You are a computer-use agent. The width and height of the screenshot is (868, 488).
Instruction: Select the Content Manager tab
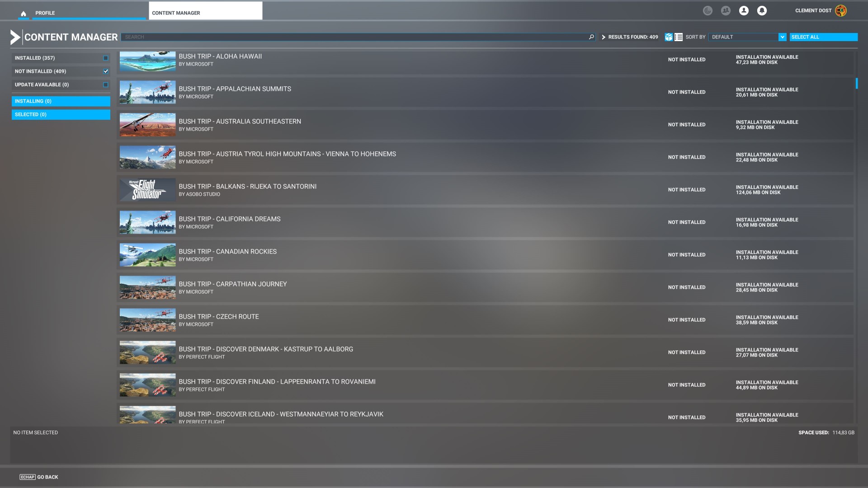pos(206,11)
